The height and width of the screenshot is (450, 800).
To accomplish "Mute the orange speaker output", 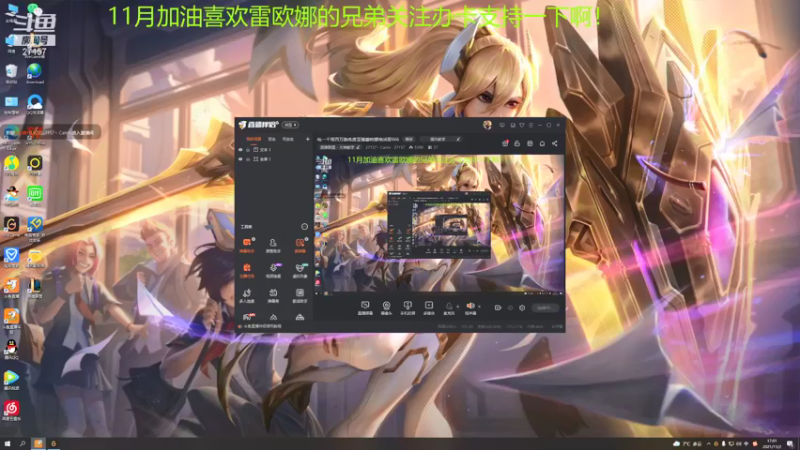I will click(470, 307).
